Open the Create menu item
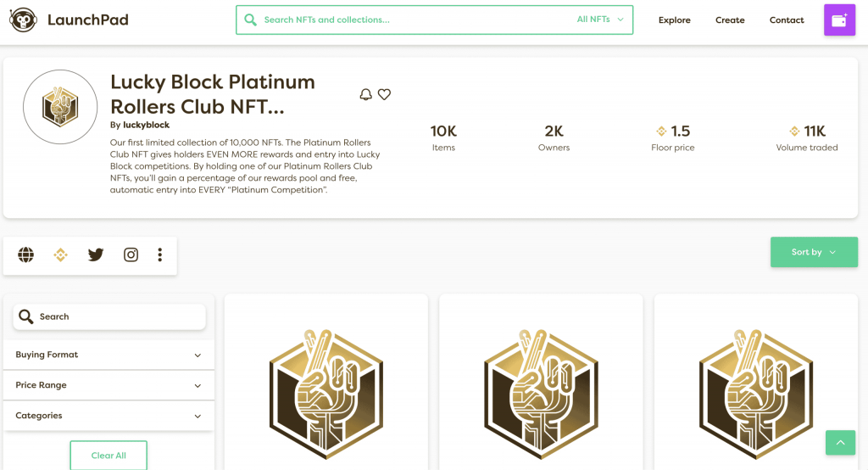This screenshot has width=868, height=470. (730, 20)
